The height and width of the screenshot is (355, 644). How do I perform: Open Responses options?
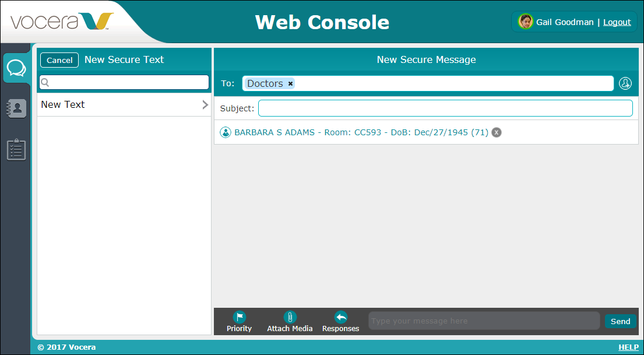point(340,322)
